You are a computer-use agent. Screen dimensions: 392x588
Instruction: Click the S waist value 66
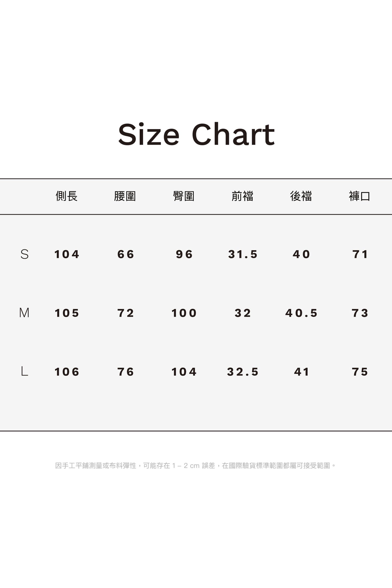click(x=126, y=254)
